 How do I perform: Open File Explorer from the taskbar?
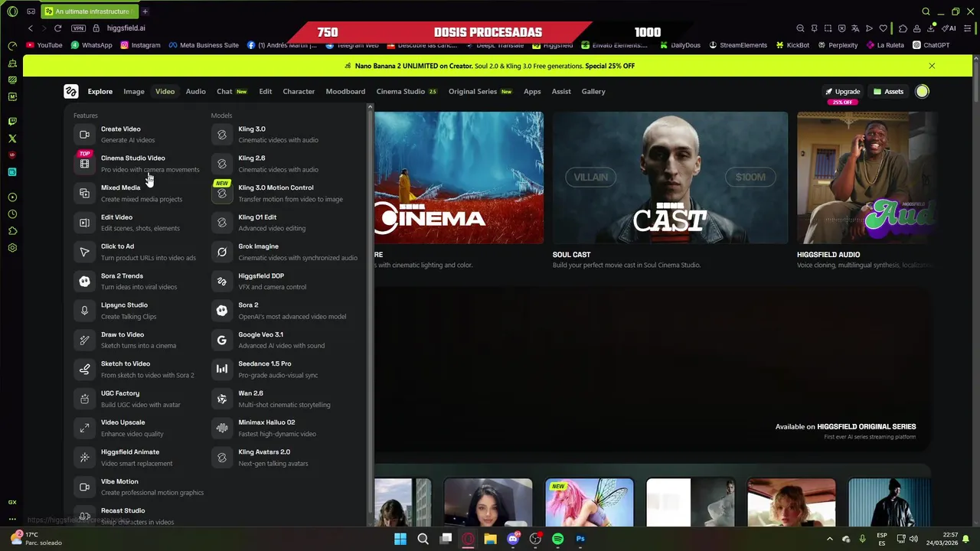490,539
